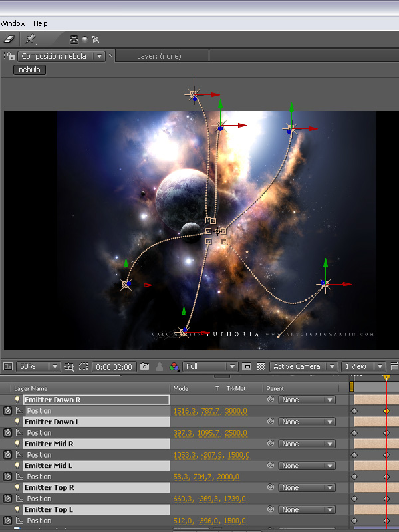Image resolution: width=399 pixels, height=532 pixels.
Task: Toggle mask and shape path visibility
Action: coord(84,366)
